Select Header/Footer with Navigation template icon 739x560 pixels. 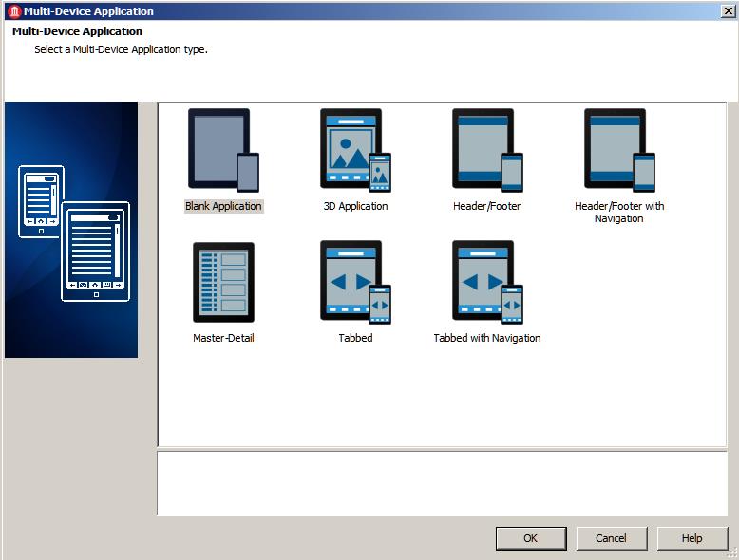coord(619,150)
